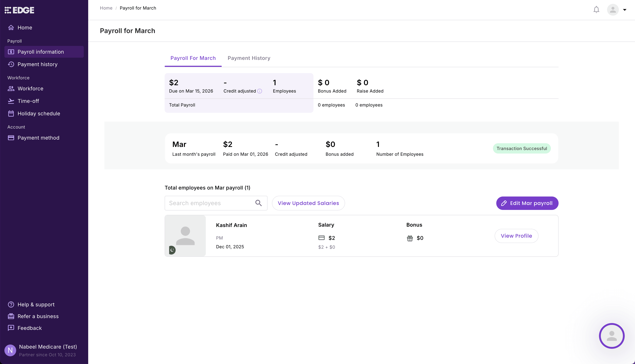Click the search magnifier icon
Image resolution: width=635 pixels, height=364 pixels.
coord(258,203)
